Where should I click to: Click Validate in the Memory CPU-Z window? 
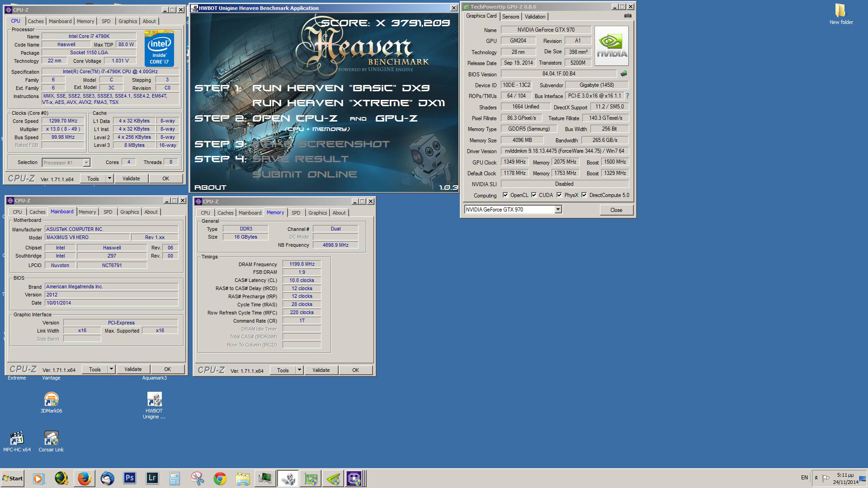321,370
